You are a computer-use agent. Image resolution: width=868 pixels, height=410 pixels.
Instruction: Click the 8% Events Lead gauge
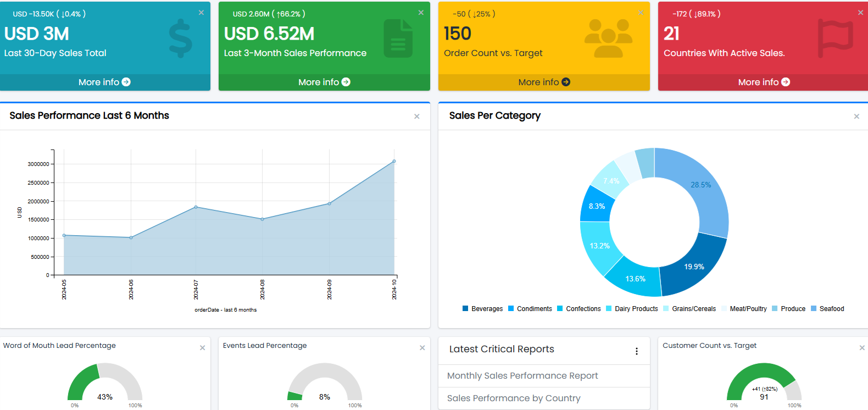coord(325,382)
